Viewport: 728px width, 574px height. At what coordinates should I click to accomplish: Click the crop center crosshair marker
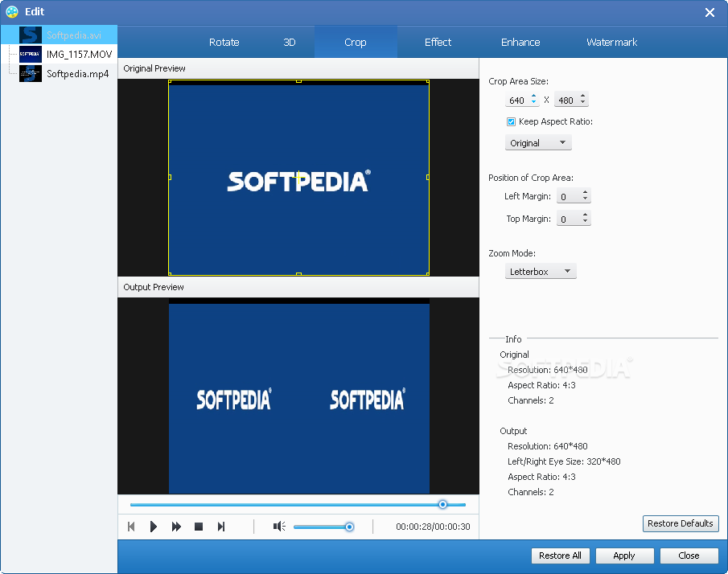(298, 176)
